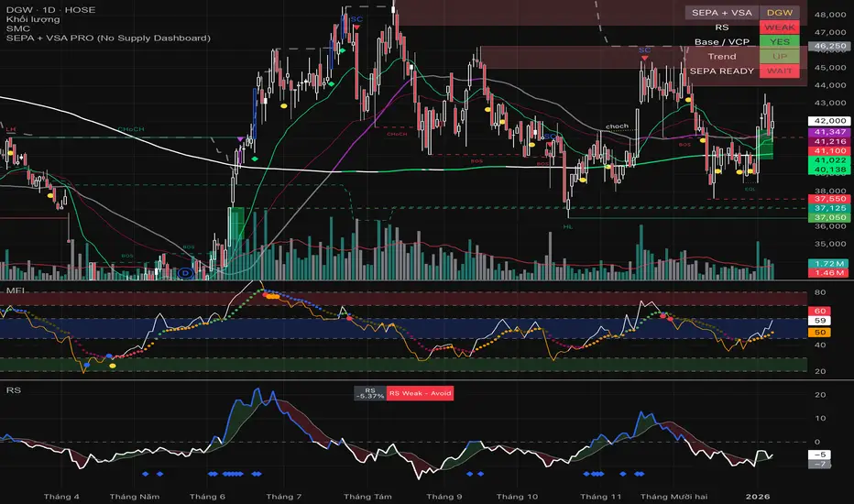Image resolution: width=854 pixels, height=504 pixels.
Task: Click the Tháng Tám time axis label
Action: 367,497
